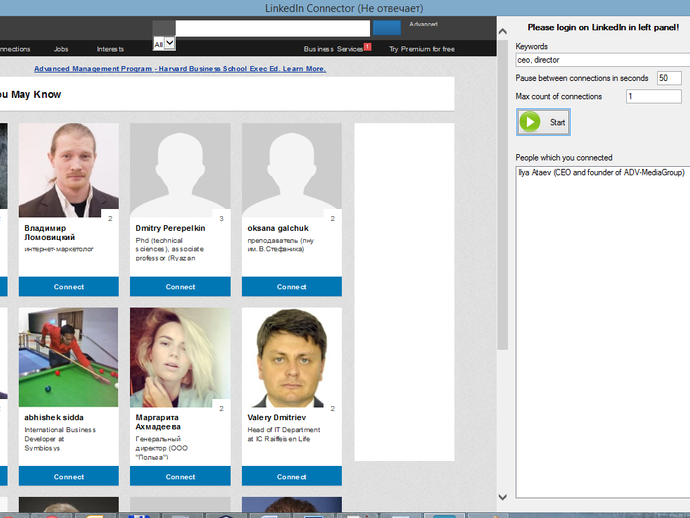
Task: Edit Pause between connections seconds field
Action: click(669, 78)
